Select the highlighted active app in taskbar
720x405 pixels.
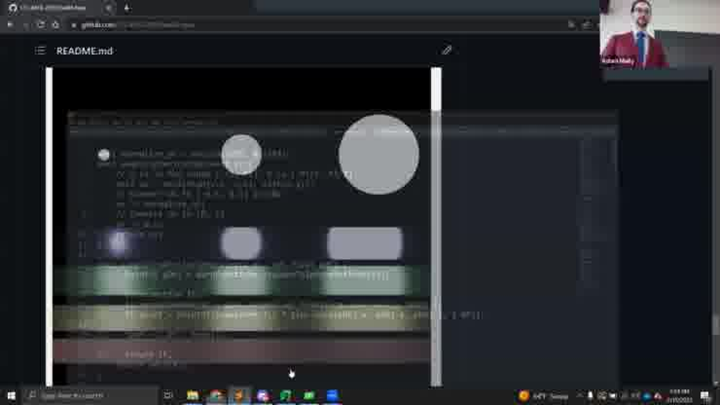point(239,396)
